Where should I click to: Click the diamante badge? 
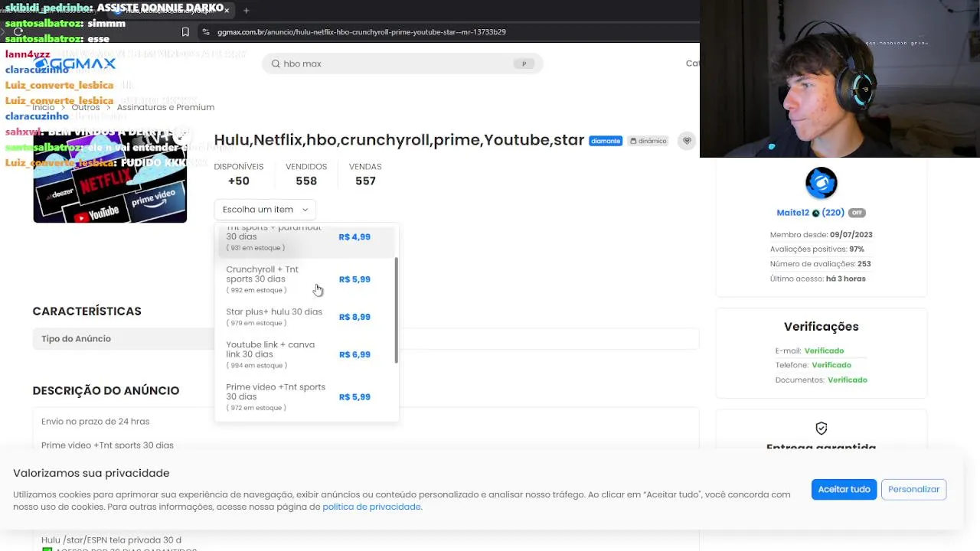[x=605, y=141]
